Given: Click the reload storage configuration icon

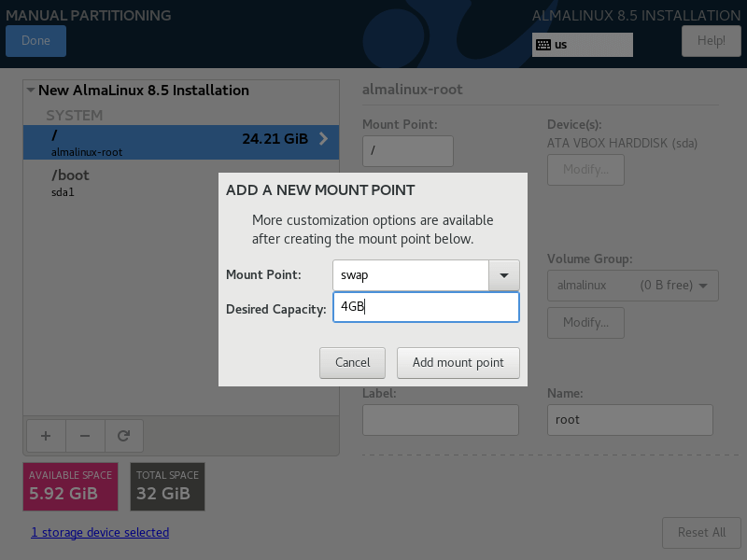Looking at the screenshot, I should [x=123, y=435].
